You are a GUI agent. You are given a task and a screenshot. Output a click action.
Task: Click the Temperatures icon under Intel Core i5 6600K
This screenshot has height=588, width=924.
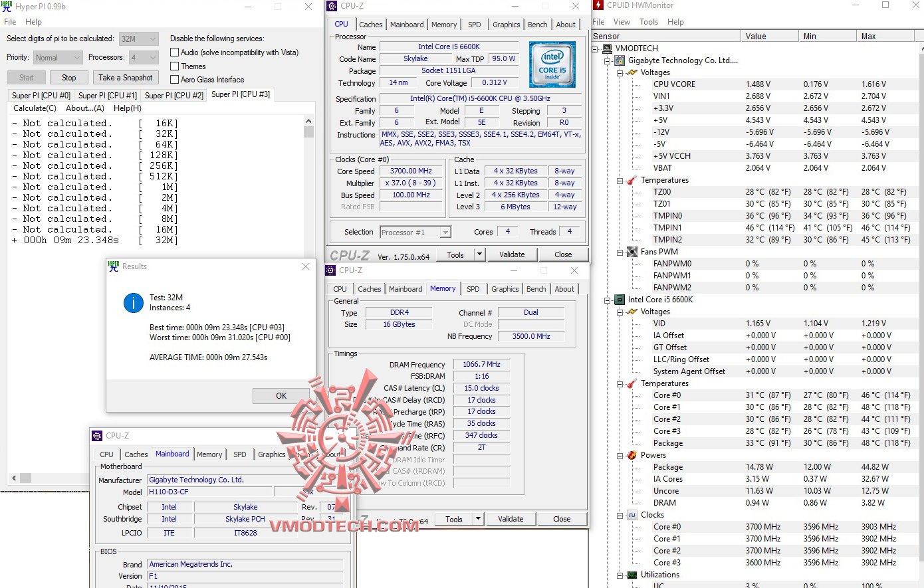[632, 383]
